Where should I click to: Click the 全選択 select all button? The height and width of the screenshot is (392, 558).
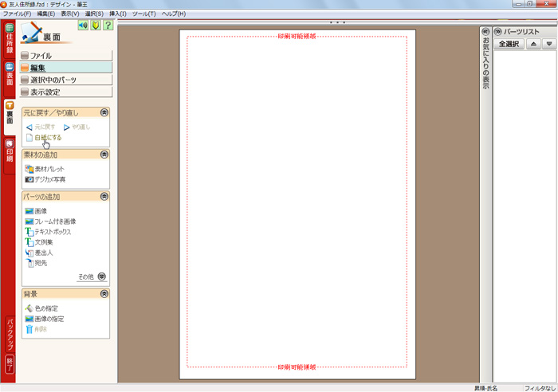point(509,44)
